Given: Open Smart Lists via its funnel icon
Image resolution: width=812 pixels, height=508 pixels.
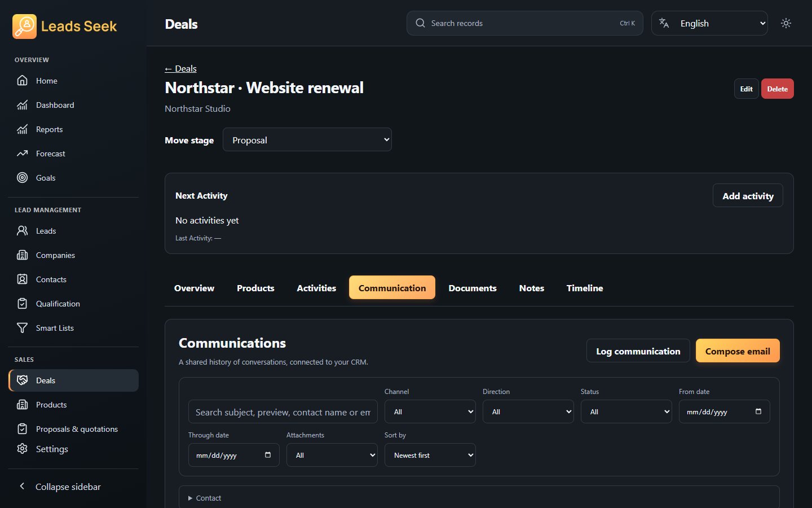Looking at the screenshot, I should coord(22,328).
